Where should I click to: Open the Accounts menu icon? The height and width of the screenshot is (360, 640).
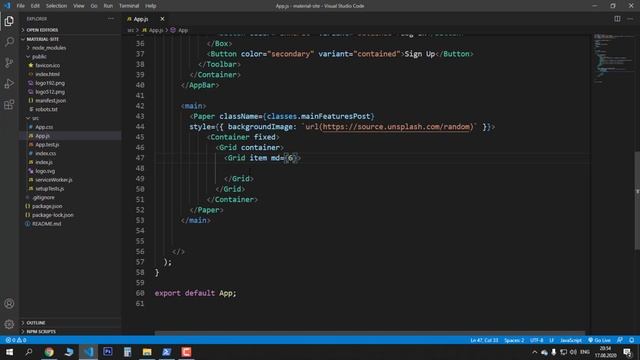(x=9, y=303)
